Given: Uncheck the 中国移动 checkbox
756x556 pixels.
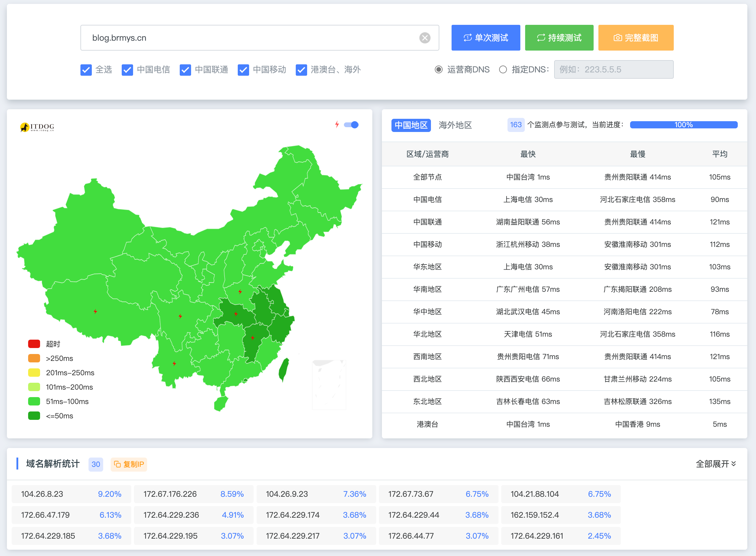Looking at the screenshot, I should pos(243,70).
